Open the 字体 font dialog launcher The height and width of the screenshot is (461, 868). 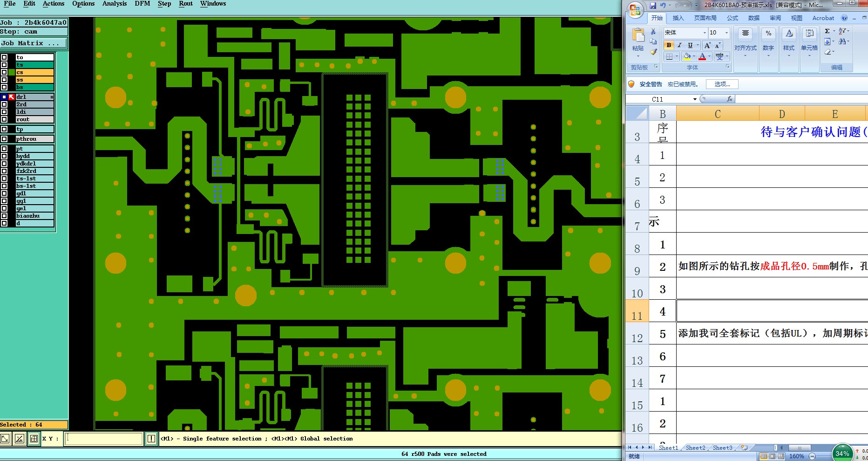click(x=728, y=67)
